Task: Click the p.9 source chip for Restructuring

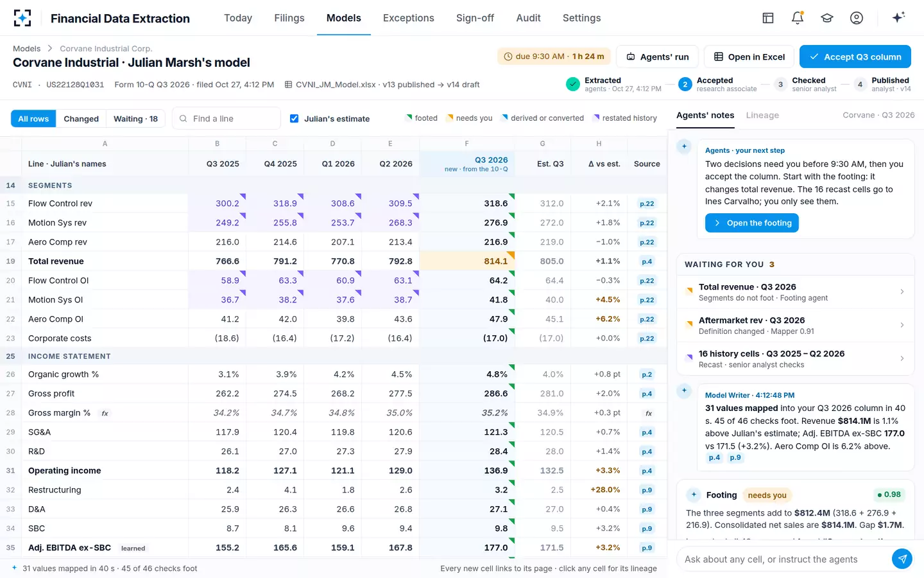Action: click(647, 490)
